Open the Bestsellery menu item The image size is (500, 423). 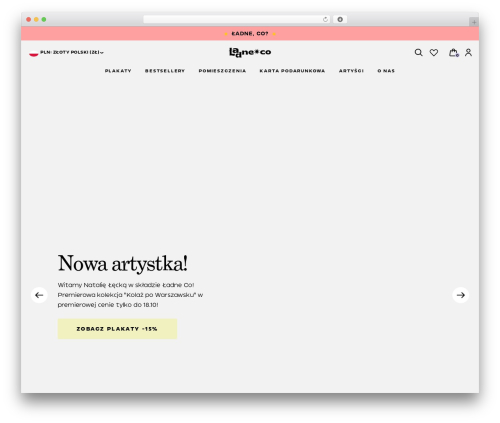[x=165, y=71]
